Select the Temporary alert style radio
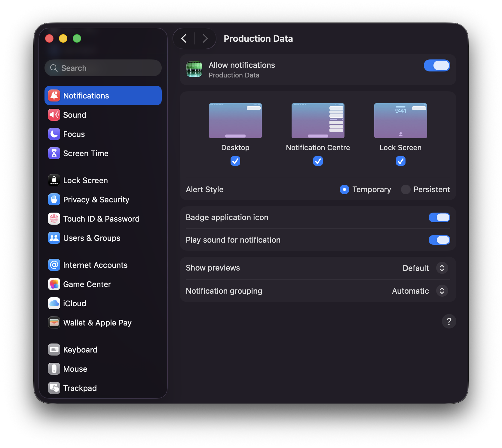The image size is (502, 448). pos(344,189)
